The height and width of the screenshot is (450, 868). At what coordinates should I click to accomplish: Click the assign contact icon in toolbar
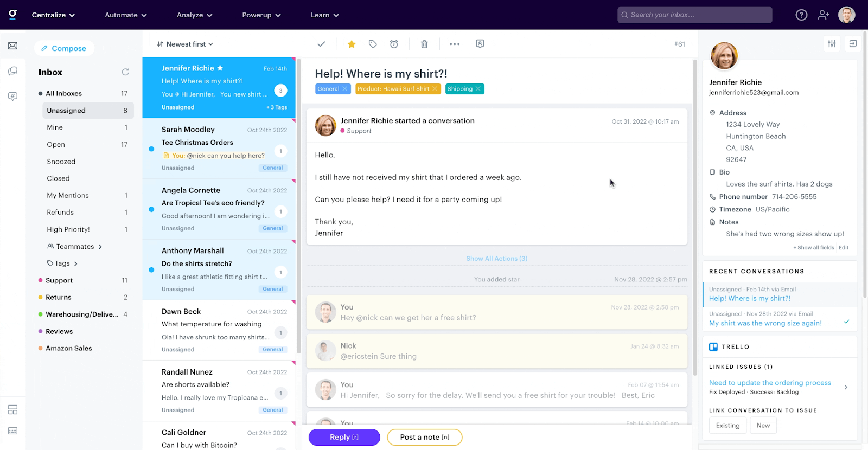tap(480, 44)
